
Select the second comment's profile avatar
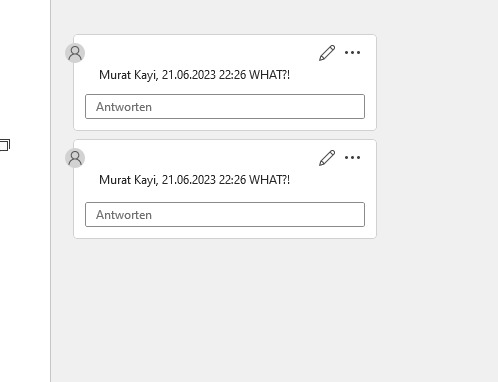(x=75, y=158)
